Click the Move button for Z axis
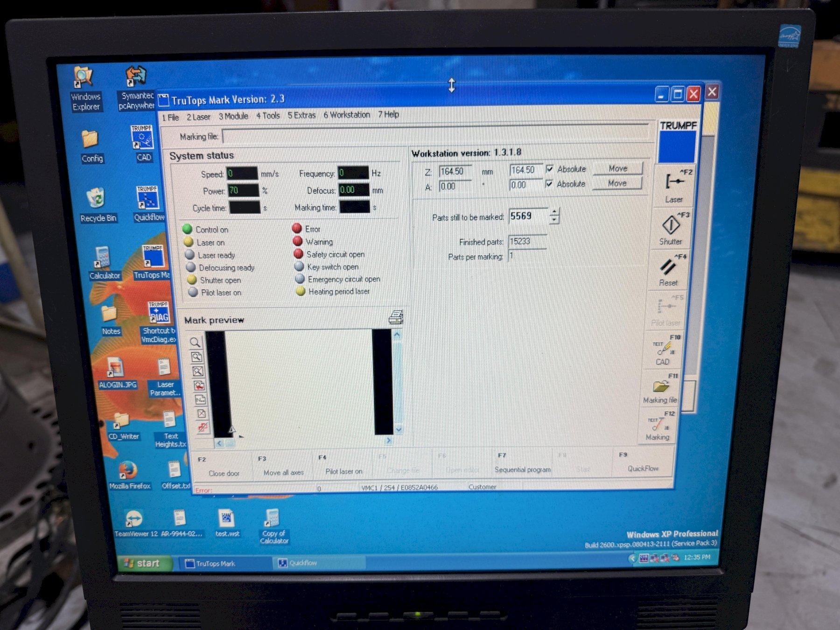Viewport: 840px width, 630px height. pos(618,168)
